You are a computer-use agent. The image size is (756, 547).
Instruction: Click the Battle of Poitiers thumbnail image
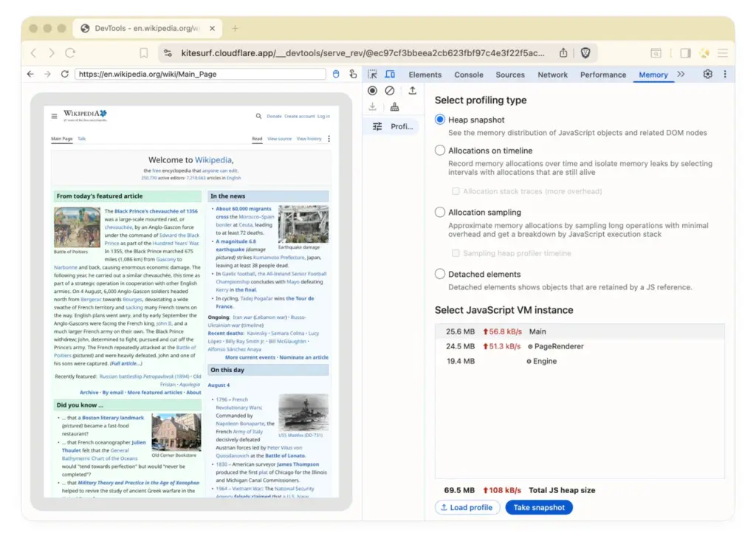pyautogui.click(x=77, y=227)
